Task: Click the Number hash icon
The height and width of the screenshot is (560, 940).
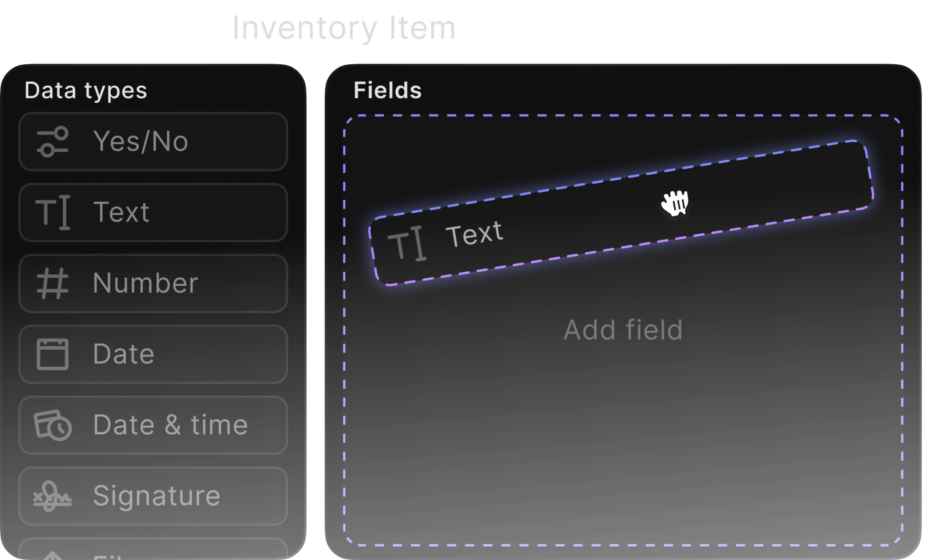Action: pos(52,283)
